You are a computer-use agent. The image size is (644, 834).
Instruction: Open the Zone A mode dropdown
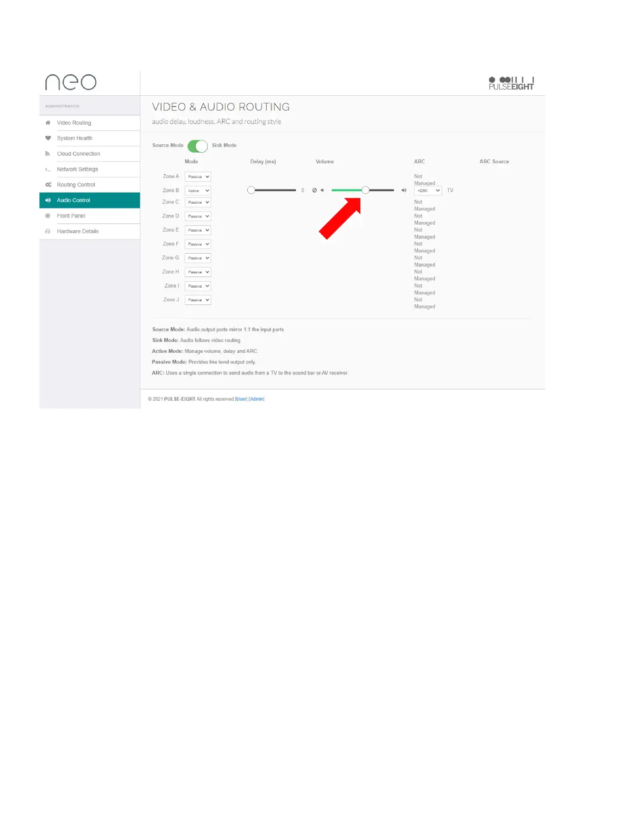198,177
